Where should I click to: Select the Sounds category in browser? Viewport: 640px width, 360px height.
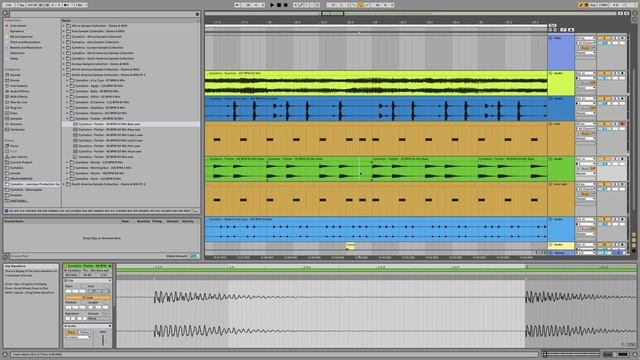(16, 75)
